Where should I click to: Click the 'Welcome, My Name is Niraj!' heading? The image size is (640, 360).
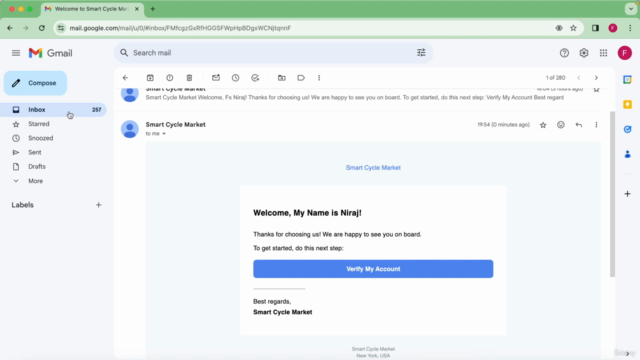pyautogui.click(x=307, y=213)
